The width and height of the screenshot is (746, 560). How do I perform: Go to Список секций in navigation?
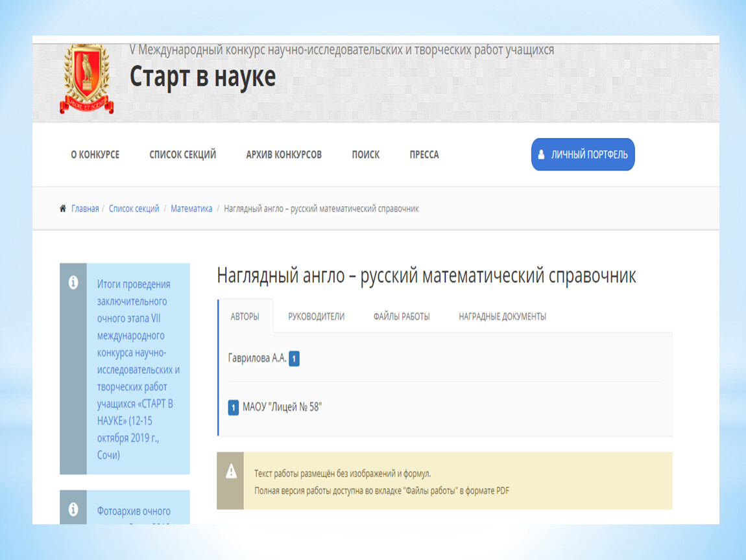pyautogui.click(x=182, y=155)
